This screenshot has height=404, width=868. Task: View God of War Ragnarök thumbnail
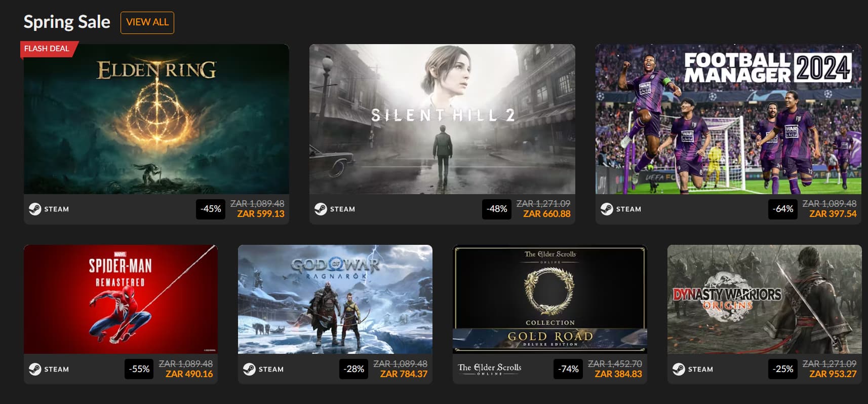click(335, 299)
